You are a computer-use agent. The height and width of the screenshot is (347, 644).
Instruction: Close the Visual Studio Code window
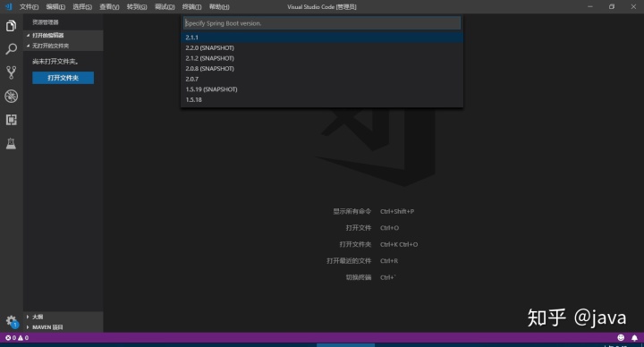click(633, 6)
